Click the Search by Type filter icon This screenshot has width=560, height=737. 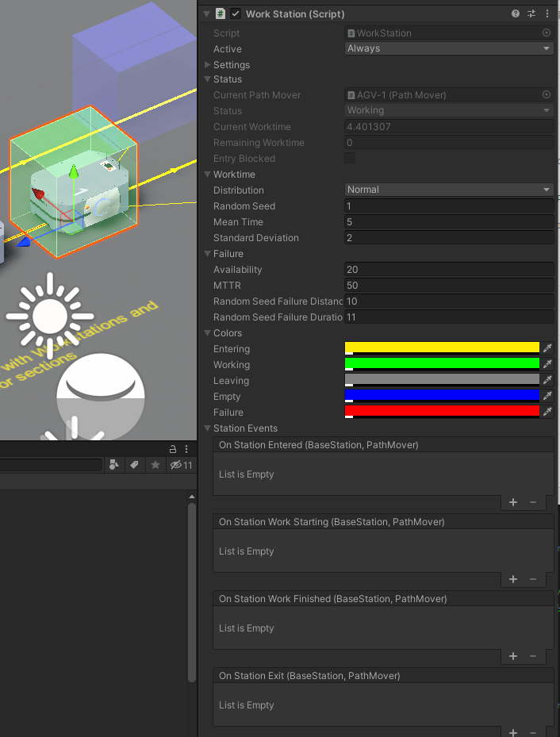click(114, 465)
